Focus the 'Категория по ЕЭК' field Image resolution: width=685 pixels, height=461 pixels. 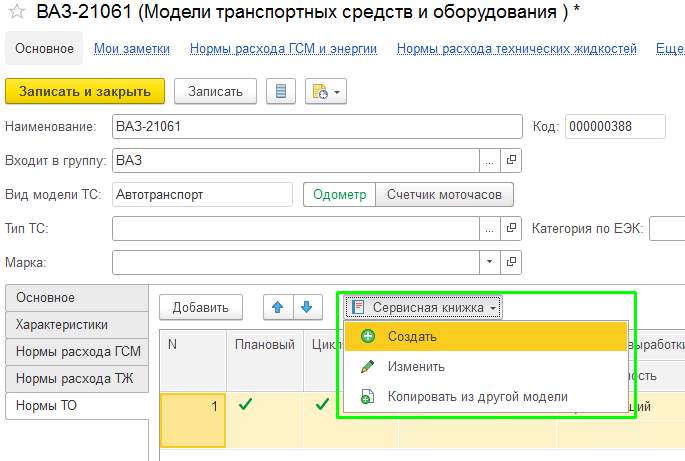point(667,229)
